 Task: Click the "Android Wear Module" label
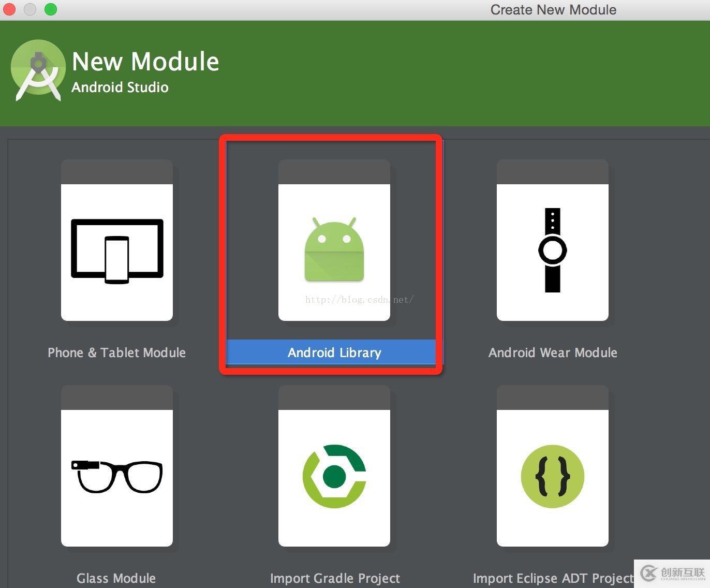553,352
